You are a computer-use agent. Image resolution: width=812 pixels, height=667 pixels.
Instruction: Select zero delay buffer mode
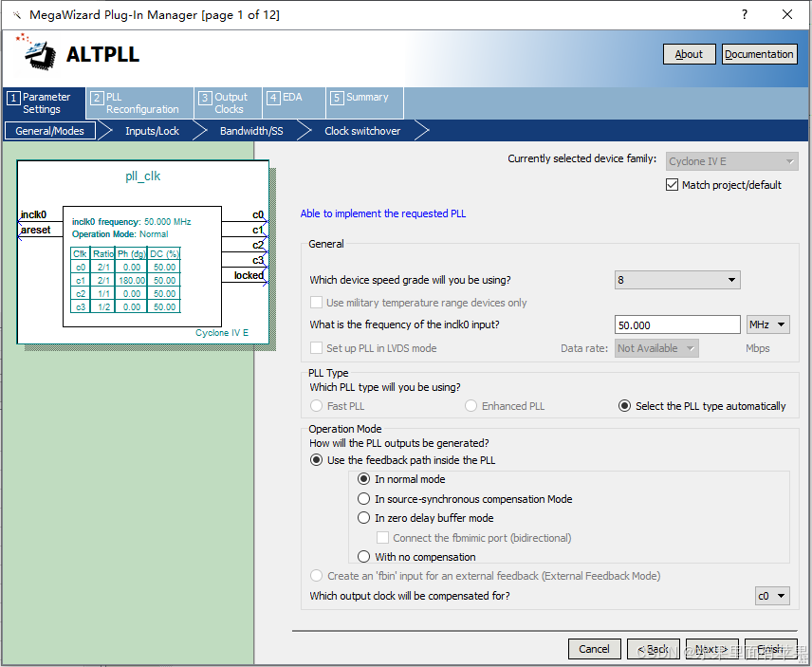[x=364, y=518]
